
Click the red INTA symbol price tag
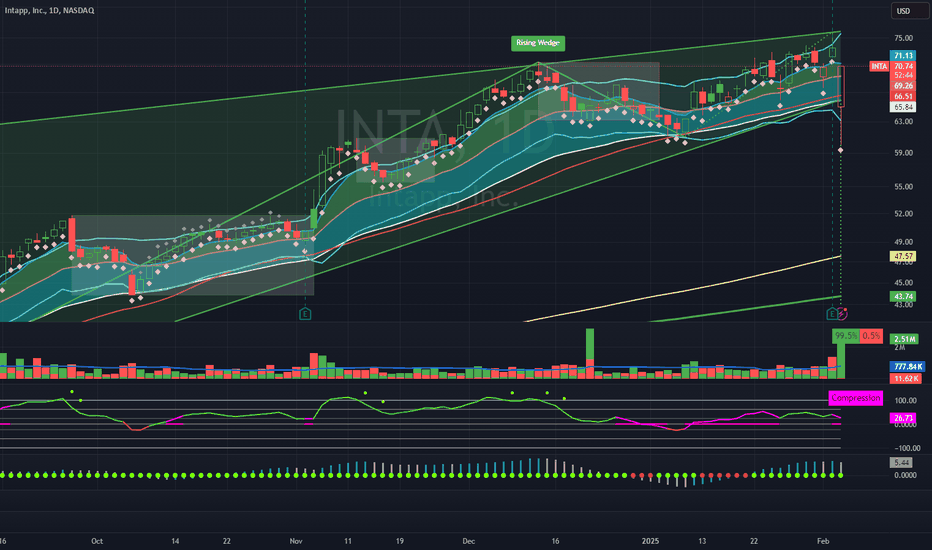point(879,66)
